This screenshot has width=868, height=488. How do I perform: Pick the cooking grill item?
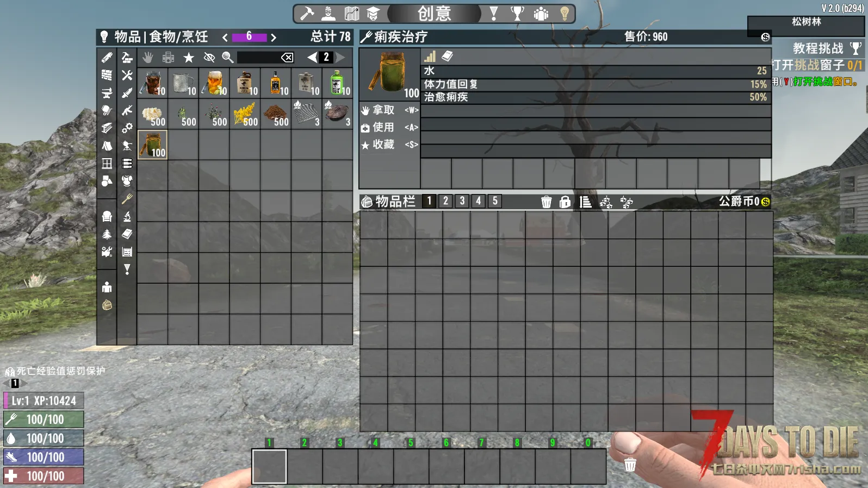pos(307,114)
